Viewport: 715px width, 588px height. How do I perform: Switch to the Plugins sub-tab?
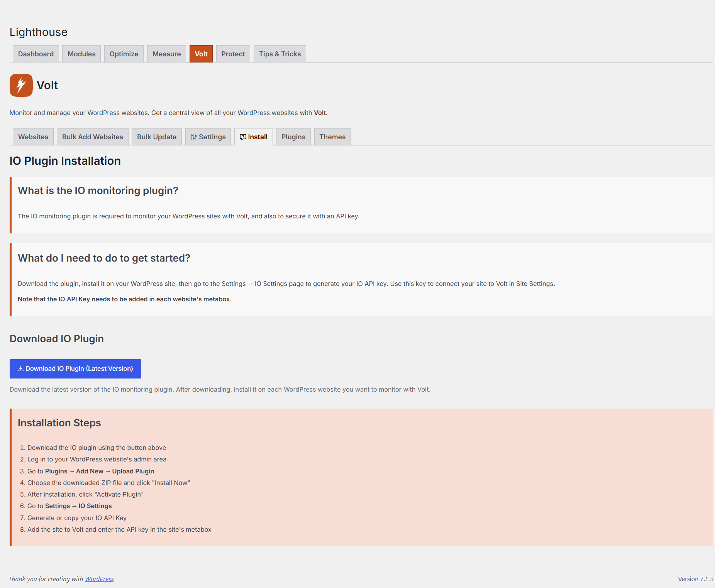[x=293, y=137]
